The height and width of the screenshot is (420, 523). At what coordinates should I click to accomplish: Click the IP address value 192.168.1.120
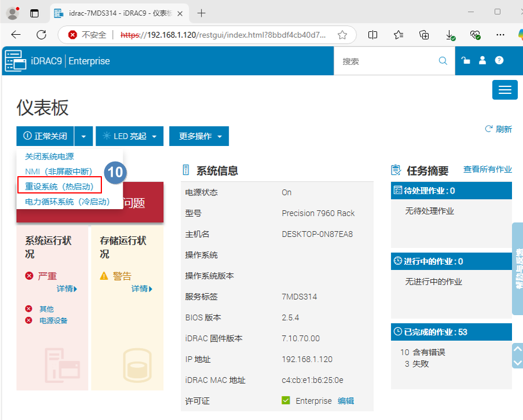click(307, 359)
